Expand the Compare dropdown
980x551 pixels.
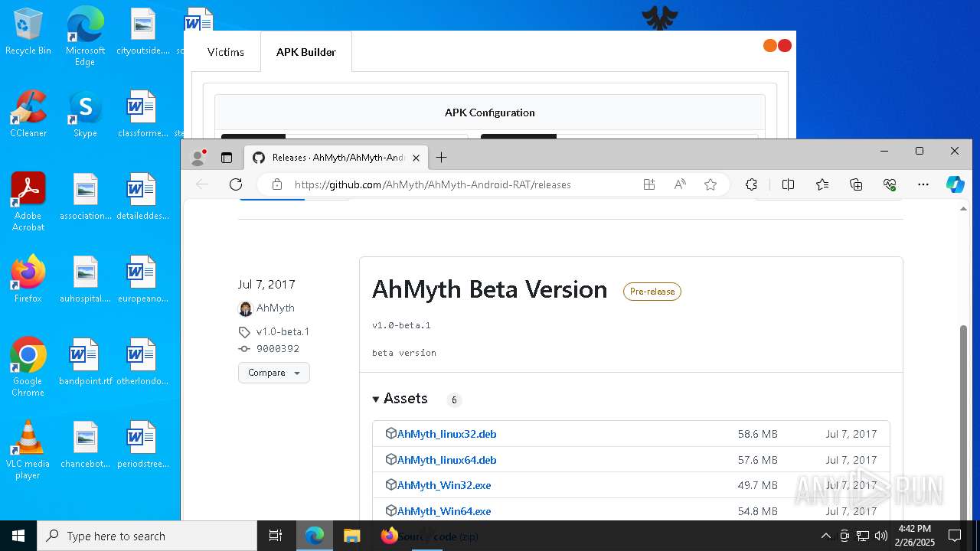point(274,373)
